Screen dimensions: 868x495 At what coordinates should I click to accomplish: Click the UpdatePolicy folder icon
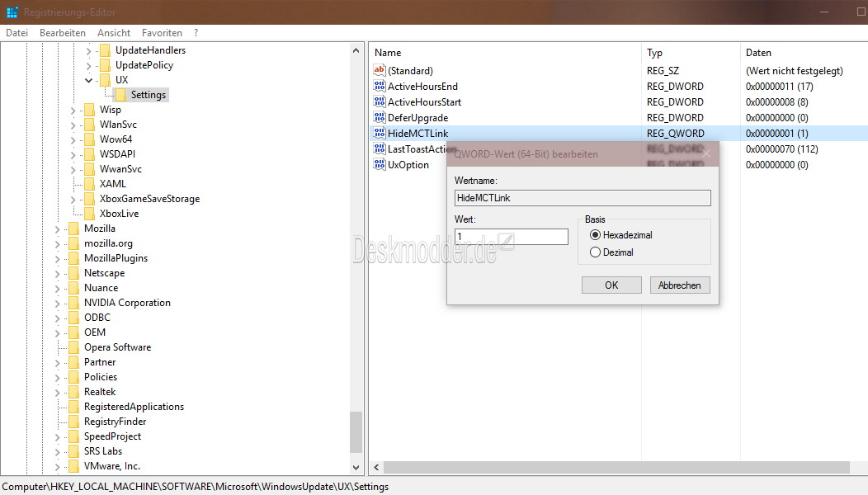point(105,65)
